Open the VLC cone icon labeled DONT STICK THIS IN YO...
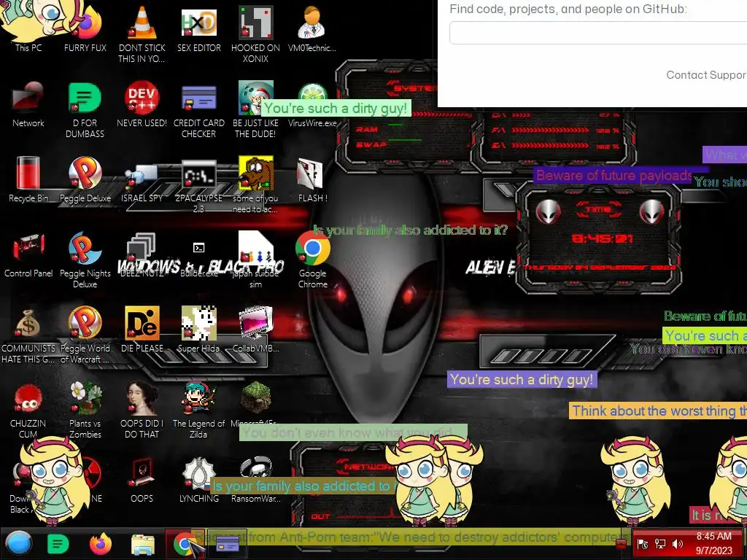The height and width of the screenshot is (560, 747). (142, 34)
